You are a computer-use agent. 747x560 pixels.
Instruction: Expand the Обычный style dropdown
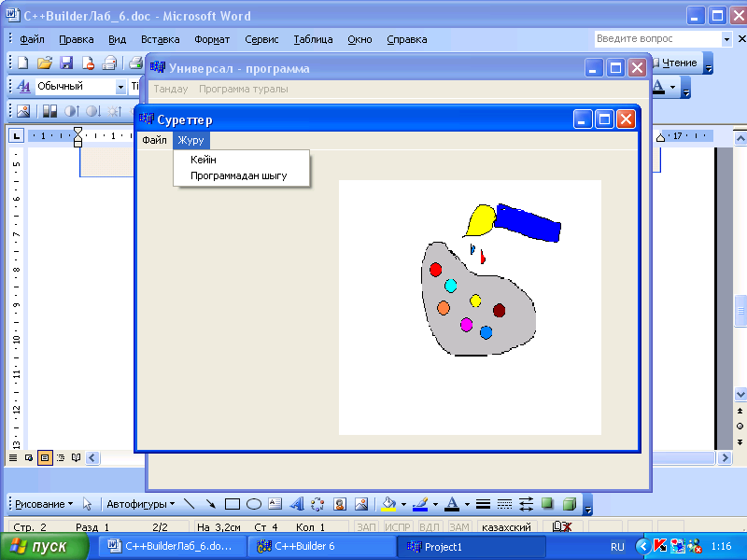pos(120,87)
